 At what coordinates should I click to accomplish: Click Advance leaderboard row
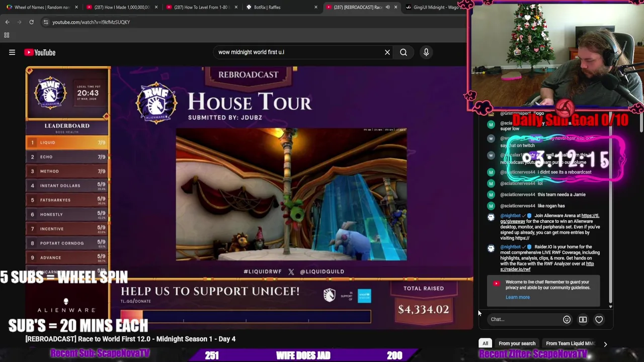coord(67,257)
